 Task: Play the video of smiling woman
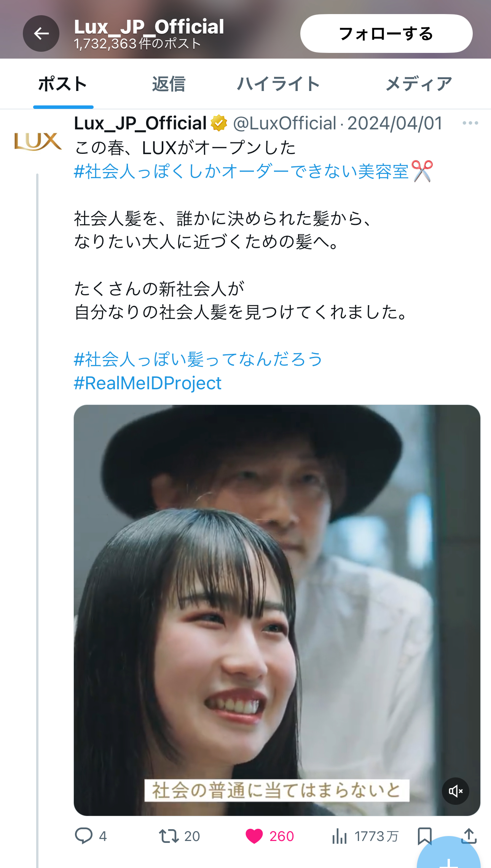click(x=277, y=610)
